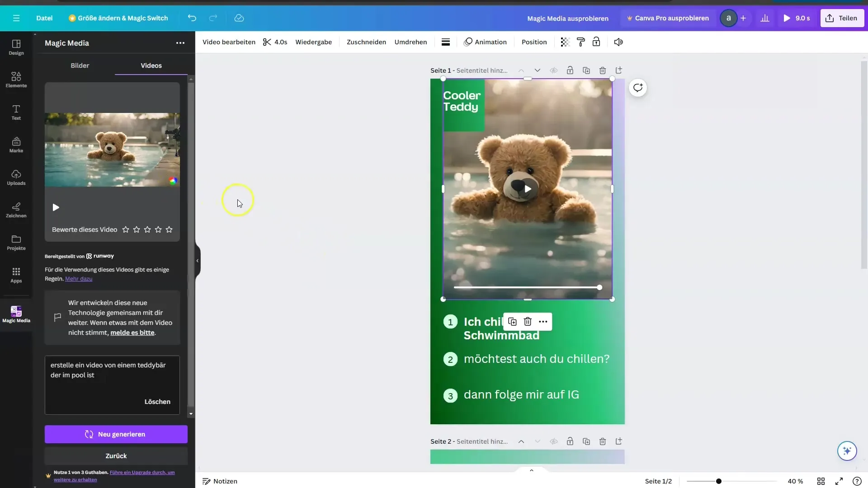Switch to the Videos tab in Magic Media
The width and height of the screenshot is (868, 488).
[x=151, y=65]
